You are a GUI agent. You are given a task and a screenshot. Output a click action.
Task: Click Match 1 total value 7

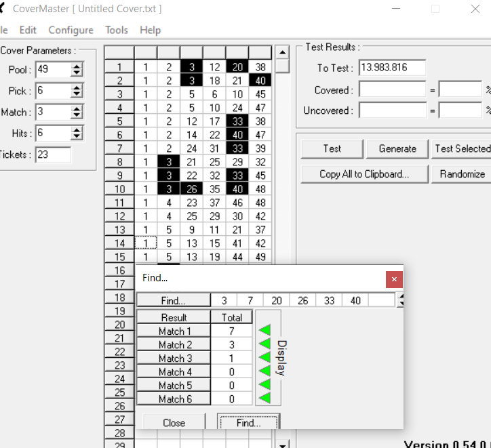pyautogui.click(x=232, y=331)
